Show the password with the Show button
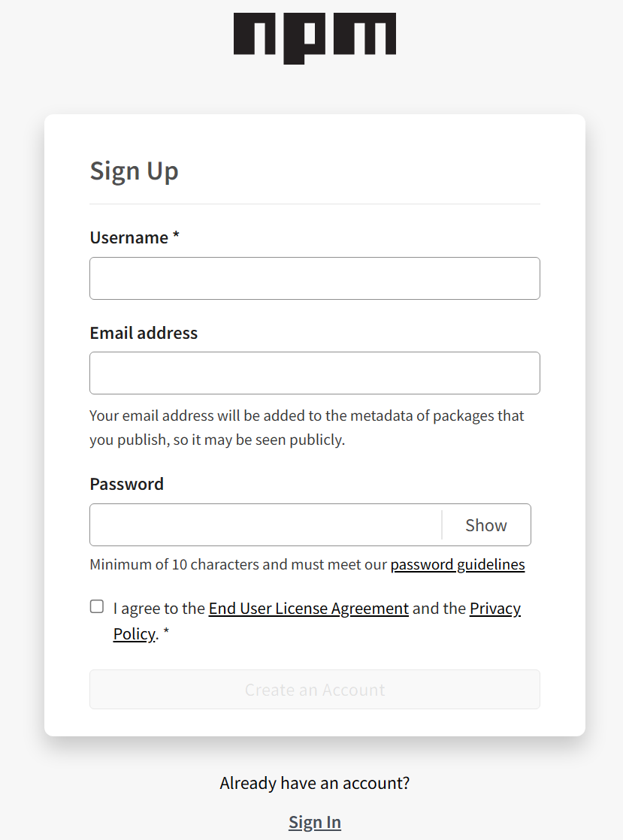Image resolution: width=623 pixels, height=840 pixels. [486, 525]
